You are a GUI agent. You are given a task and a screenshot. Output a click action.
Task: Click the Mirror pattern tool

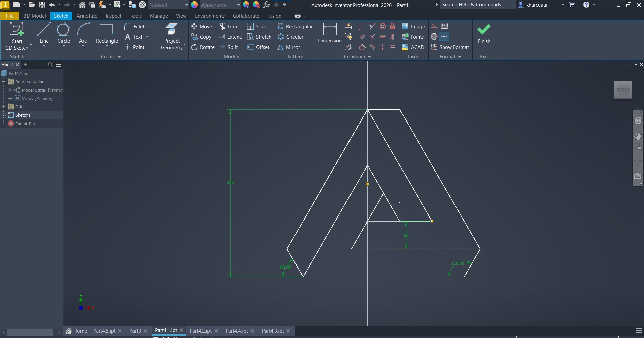[x=288, y=47]
